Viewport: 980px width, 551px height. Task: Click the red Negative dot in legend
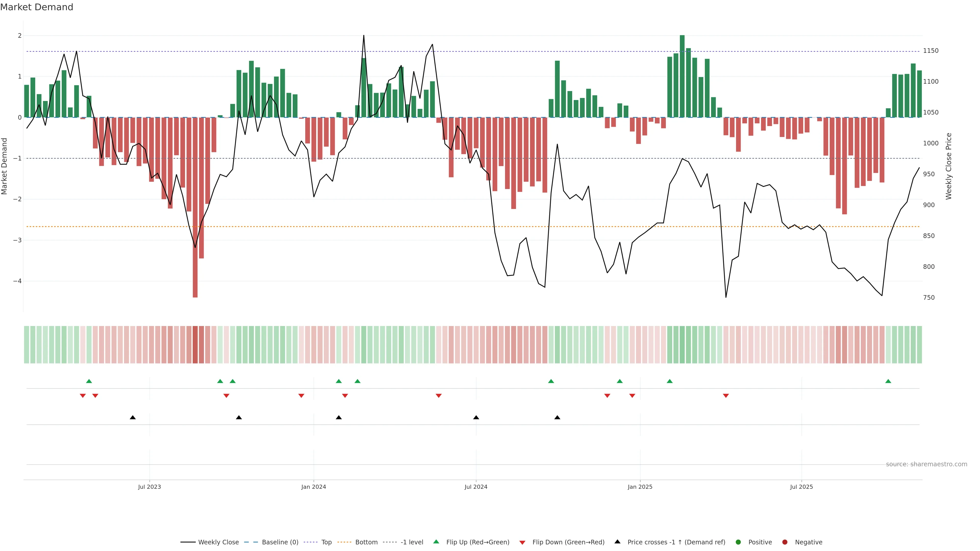[785, 542]
